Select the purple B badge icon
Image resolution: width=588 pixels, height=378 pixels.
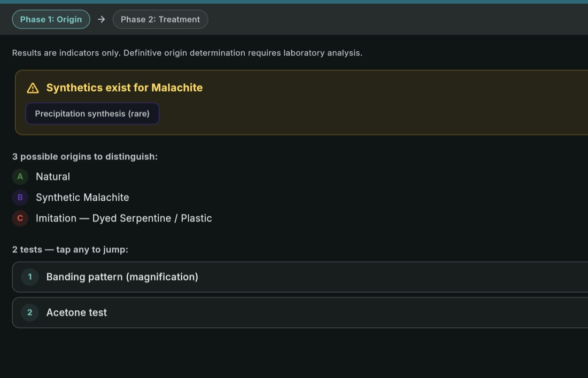point(20,197)
